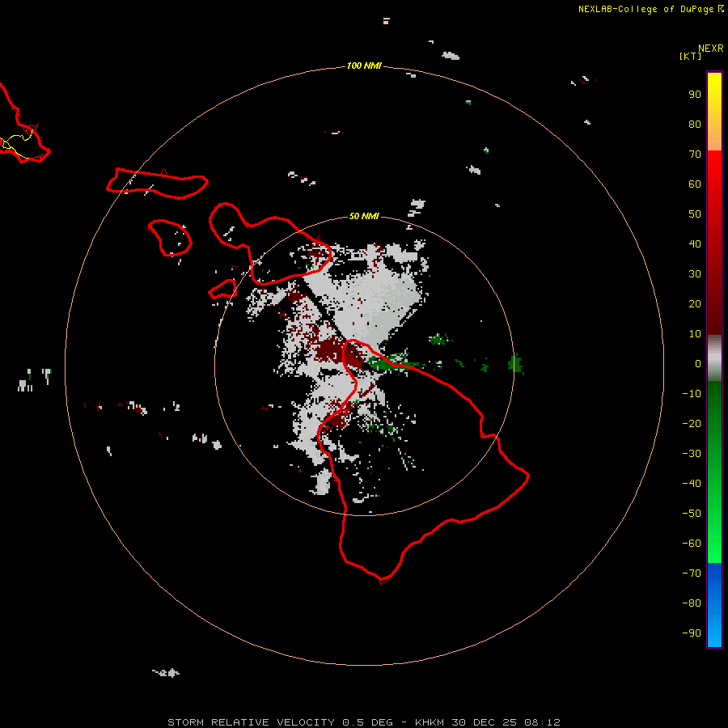Click the "100 NMI" range ring label
The height and width of the screenshot is (728, 728).
(364, 66)
